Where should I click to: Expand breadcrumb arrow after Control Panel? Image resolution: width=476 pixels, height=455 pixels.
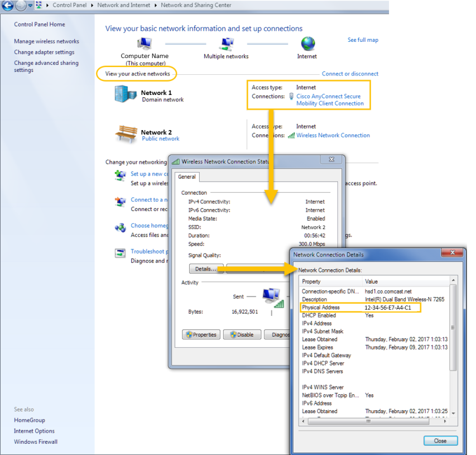point(93,5)
